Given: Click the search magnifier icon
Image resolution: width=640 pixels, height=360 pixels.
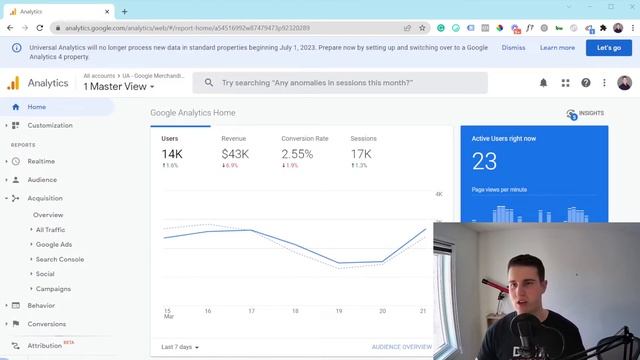Looking at the screenshot, I should 209,83.
